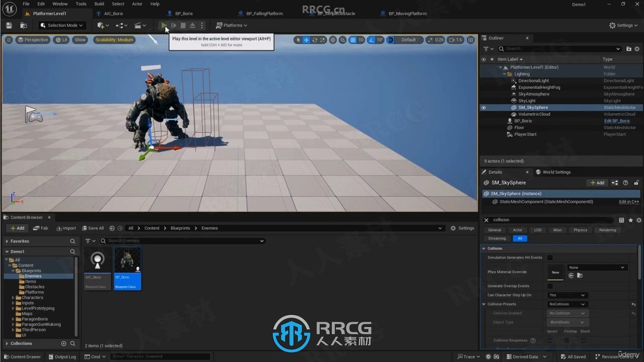Click the Play level button

coord(164,25)
